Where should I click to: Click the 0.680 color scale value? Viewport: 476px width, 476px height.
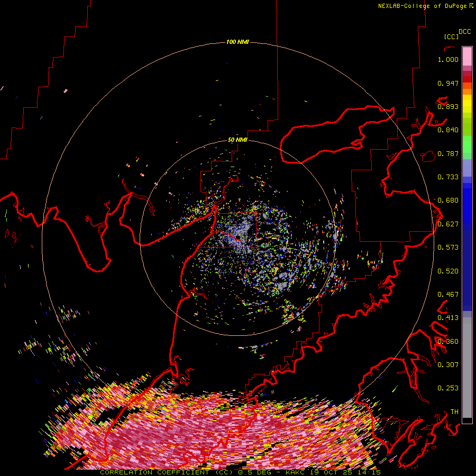coord(448,200)
